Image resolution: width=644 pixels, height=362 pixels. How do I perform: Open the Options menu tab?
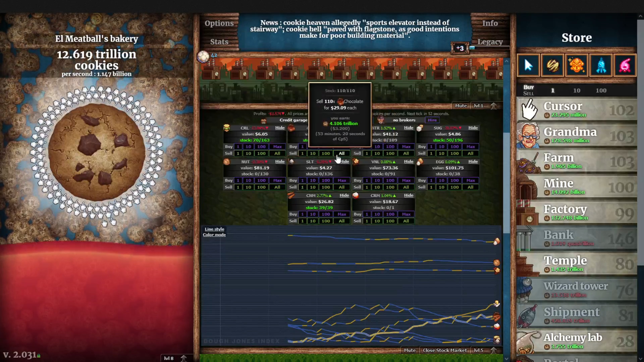pos(219,22)
